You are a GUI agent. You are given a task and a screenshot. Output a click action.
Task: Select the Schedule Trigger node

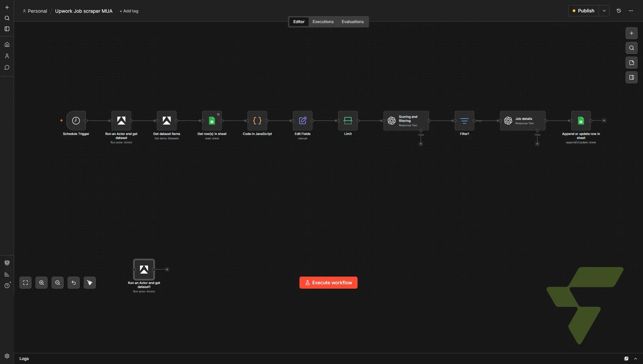click(x=76, y=121)
